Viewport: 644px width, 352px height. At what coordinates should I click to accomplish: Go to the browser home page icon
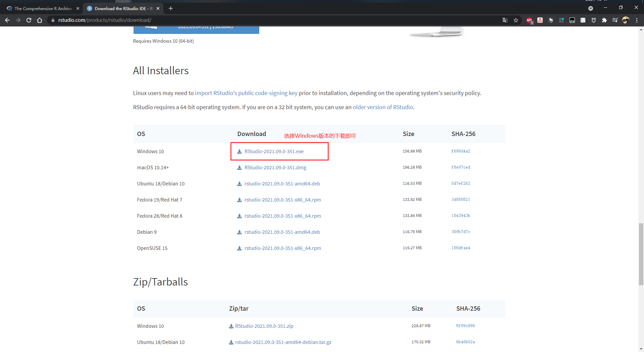pyautogui.click(x=40, y=20)
